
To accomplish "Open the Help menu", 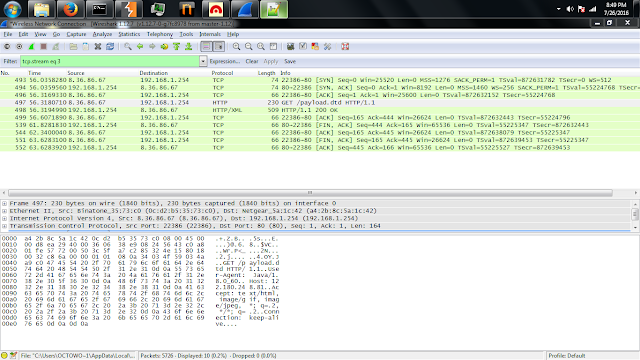I will click(233, 34).
